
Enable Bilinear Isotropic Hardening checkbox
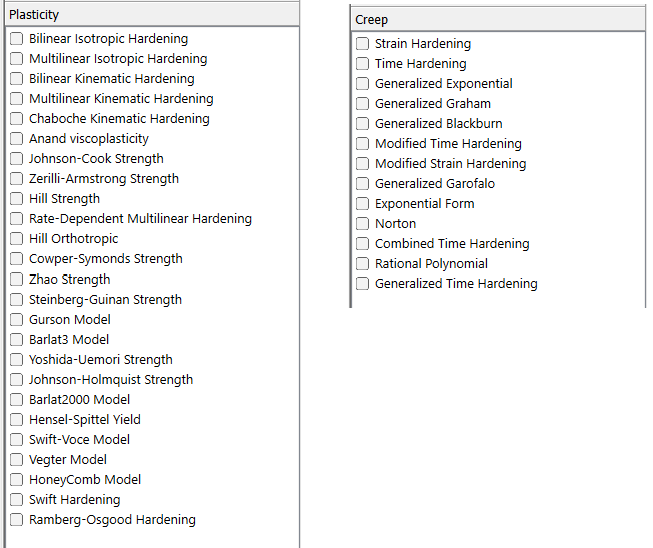[x=17, y=39]
